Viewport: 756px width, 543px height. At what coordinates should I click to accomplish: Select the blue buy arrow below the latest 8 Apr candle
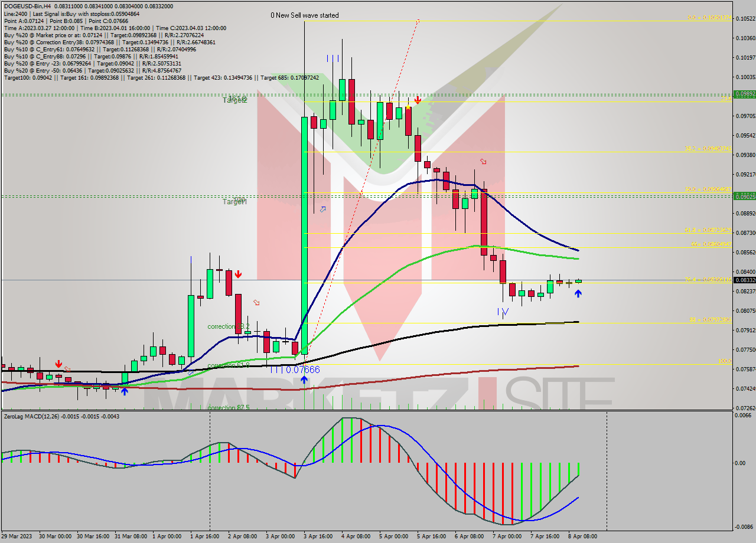pos(578,292)
